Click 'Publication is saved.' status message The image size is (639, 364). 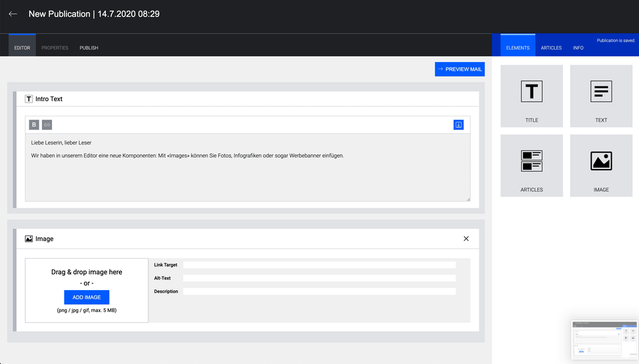(616, 41)
